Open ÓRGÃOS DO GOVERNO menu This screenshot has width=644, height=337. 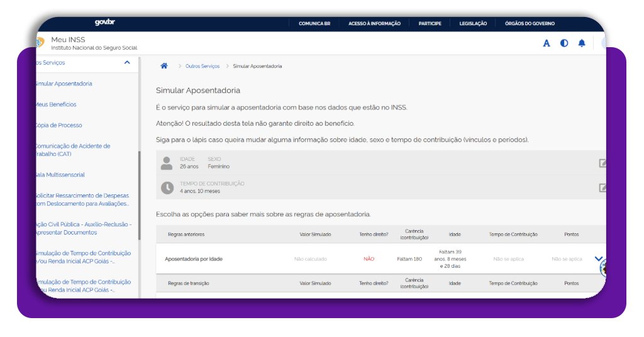(x=530, y=24)
